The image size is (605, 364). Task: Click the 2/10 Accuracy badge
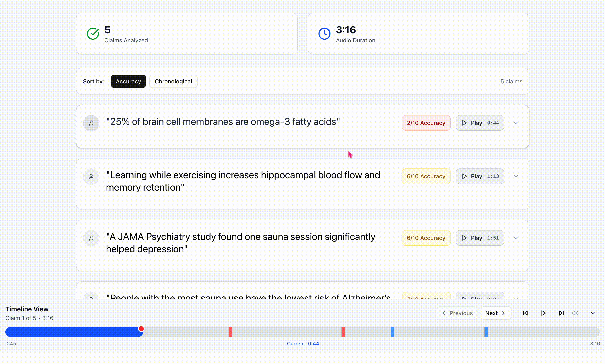tap(426, 123)
